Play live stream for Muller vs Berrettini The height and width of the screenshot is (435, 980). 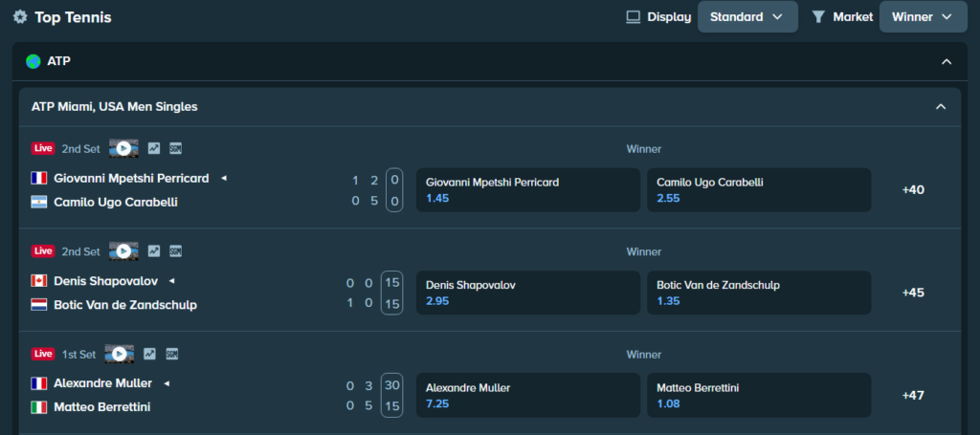tap(120, 354)
